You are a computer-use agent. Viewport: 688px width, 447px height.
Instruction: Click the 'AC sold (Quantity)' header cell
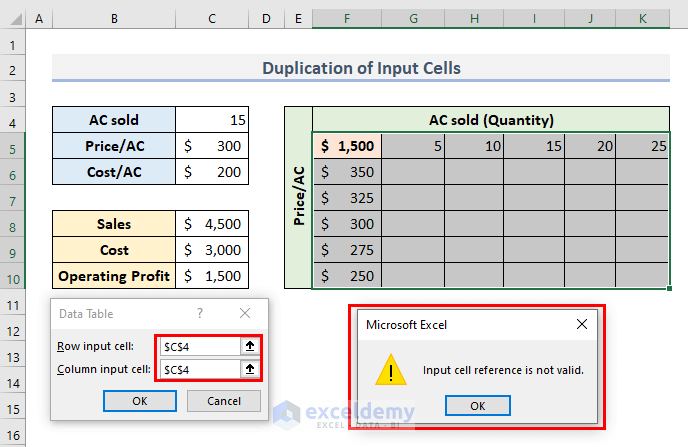(x=491, y=120)
